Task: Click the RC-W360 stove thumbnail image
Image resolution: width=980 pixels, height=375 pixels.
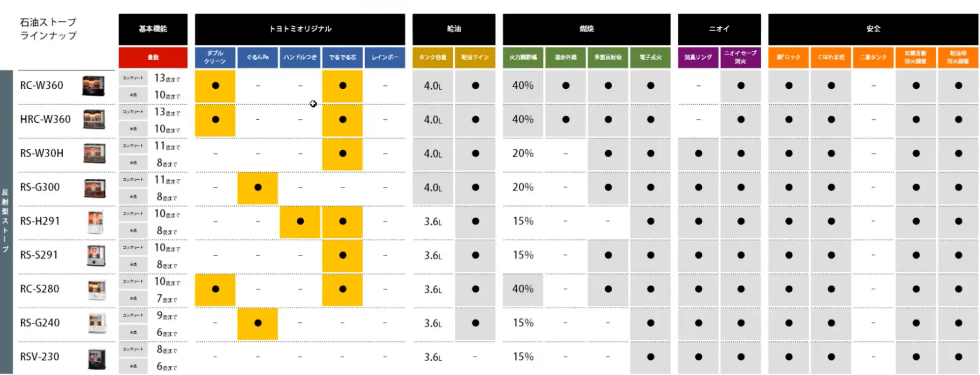Action: click(x=93, y=86)
